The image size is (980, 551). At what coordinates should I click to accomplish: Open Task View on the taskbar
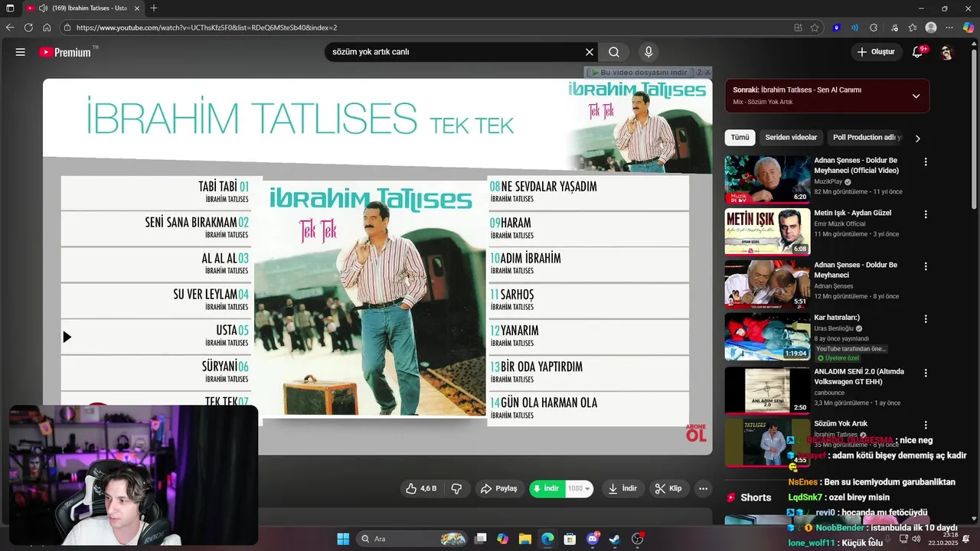[x=480, y=539]
